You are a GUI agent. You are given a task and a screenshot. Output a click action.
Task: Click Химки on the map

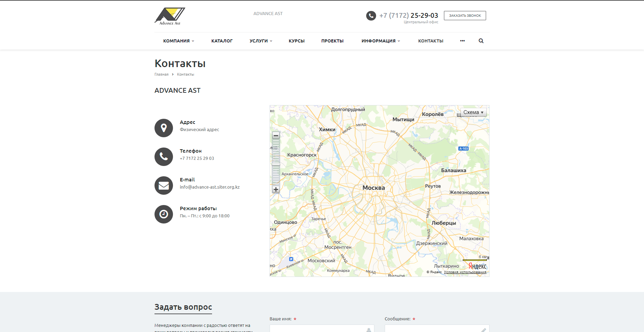point(327,129)
